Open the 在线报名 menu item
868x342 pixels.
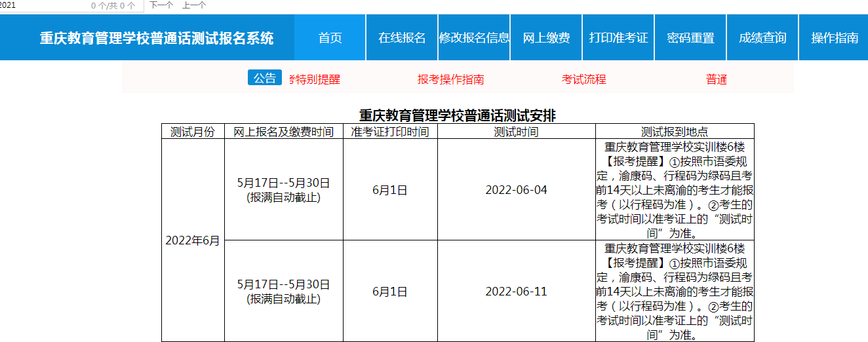tap(402, 37)
